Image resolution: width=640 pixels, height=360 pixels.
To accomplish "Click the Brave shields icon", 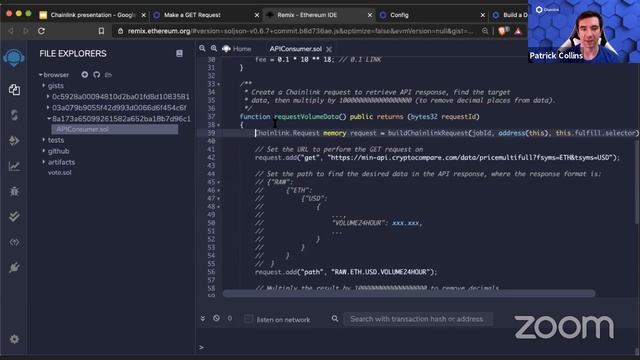I will (503, 31).
